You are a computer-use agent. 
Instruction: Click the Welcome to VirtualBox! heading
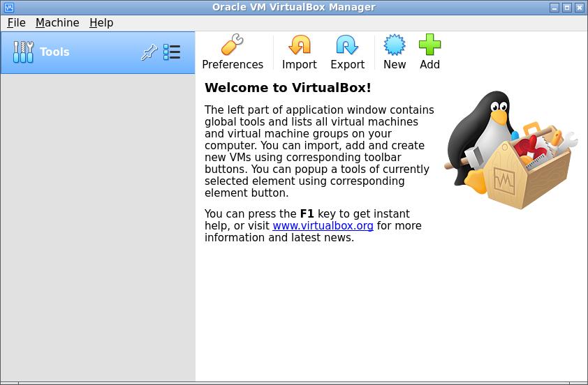[288, 88]
